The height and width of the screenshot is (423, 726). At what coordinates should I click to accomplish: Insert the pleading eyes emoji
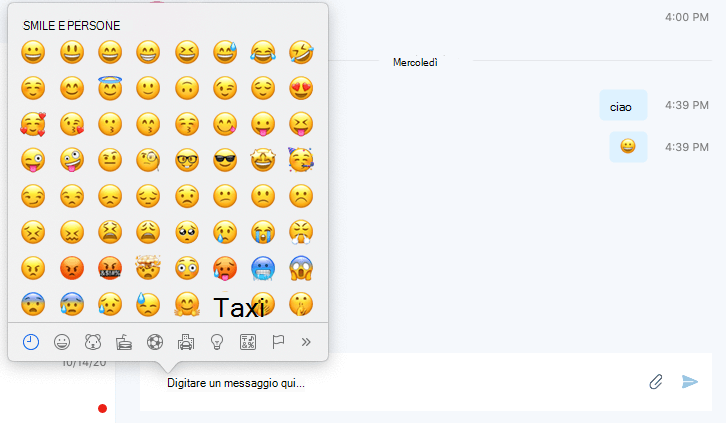(x=187, y=232)
